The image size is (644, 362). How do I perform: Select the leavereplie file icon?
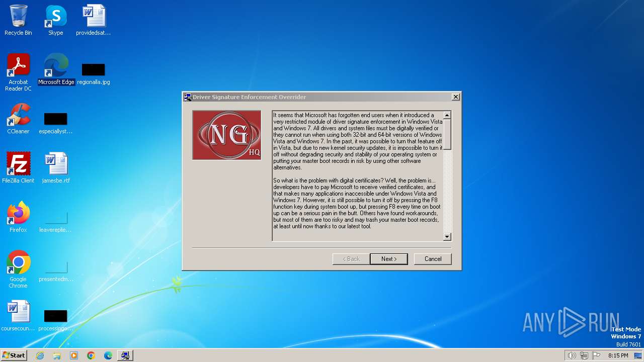click(55, 221)
